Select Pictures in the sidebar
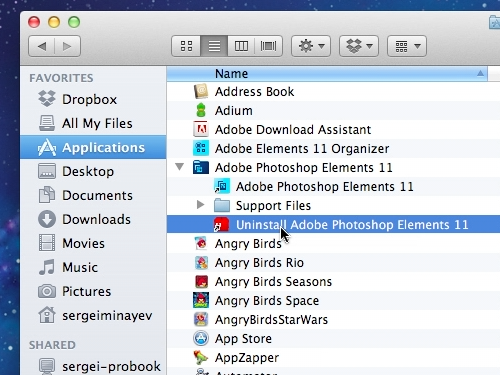500x375 pixels. click(x=87, y=291)
